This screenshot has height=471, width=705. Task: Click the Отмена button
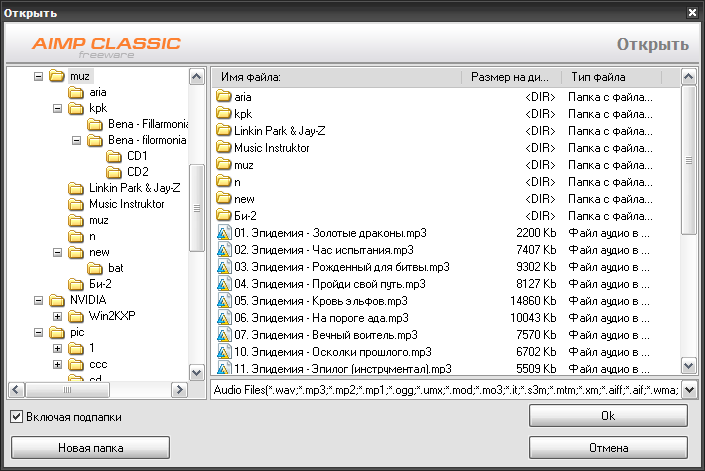[x=608, y=448]
